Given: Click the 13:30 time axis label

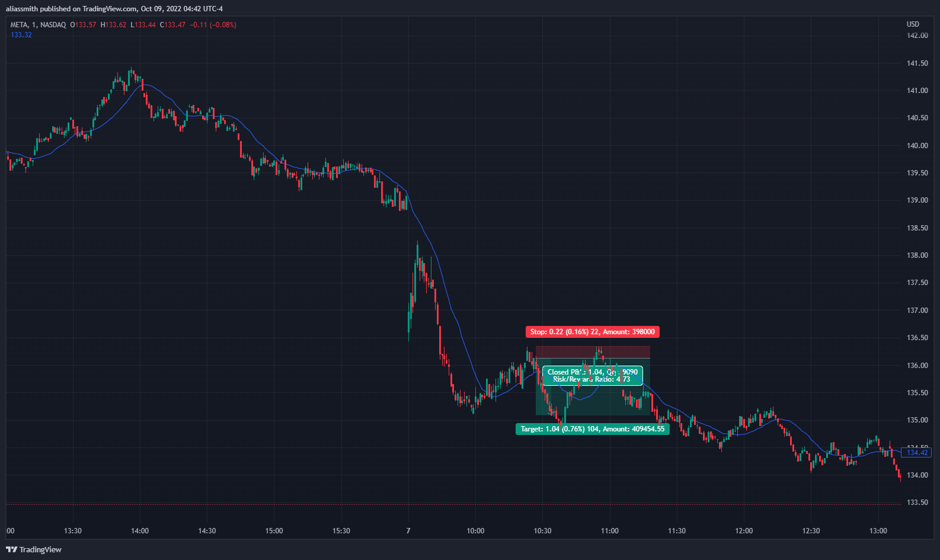Looking at the screenshot, I should pyautogui.click(x=73, y=531).
